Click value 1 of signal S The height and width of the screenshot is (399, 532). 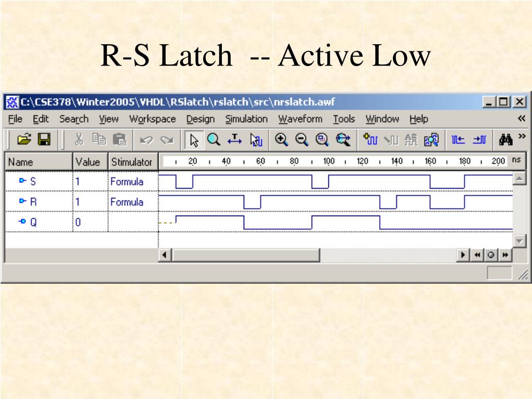[78, 181]
